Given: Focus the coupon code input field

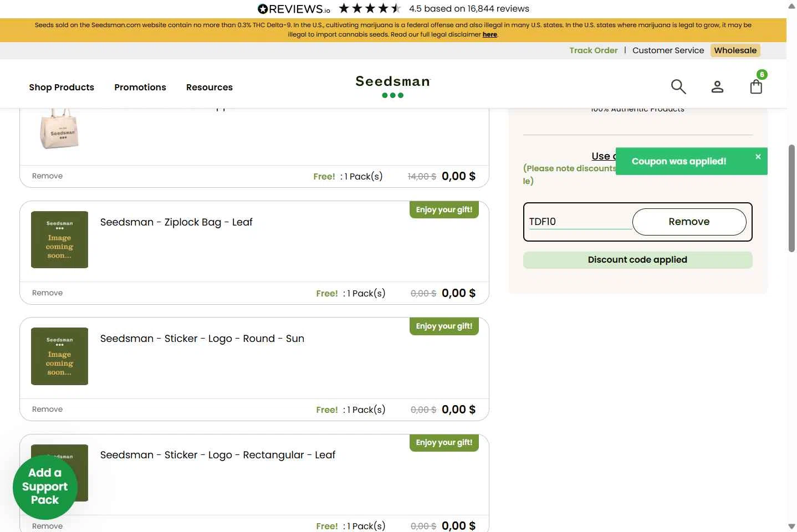Looking at the screenshot, I should 580,222.
